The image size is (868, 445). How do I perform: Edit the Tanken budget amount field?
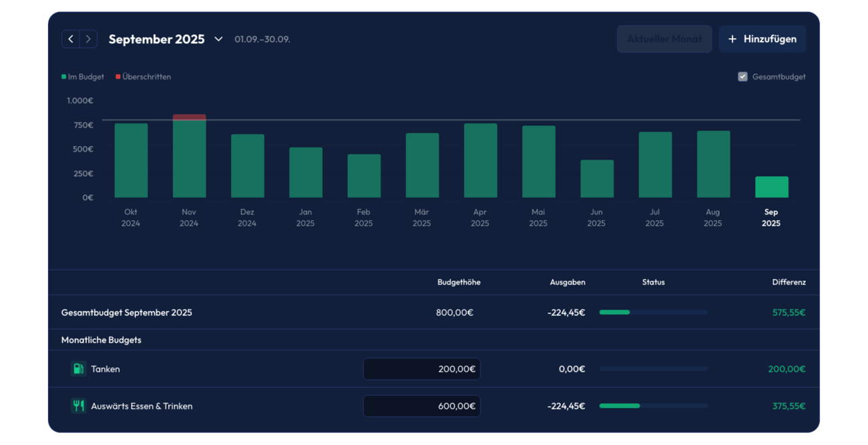[421, 369]
